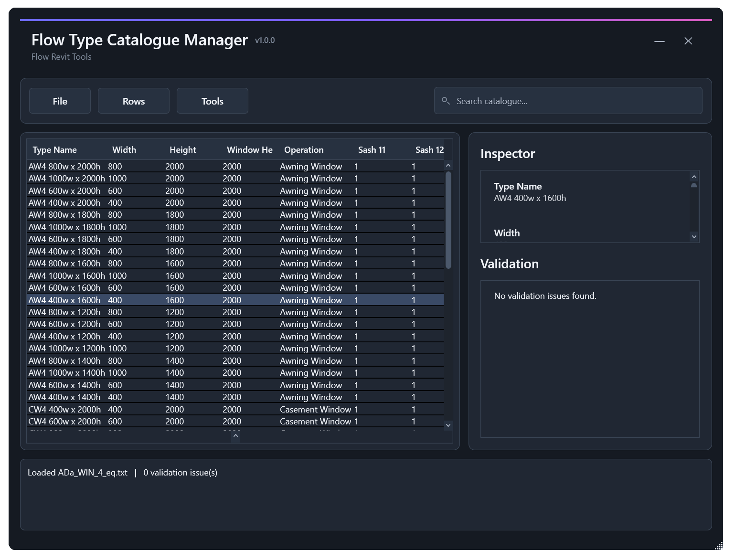Open the Rows menu
Viewport: 735px width, 560px height.
coord(134,101)
